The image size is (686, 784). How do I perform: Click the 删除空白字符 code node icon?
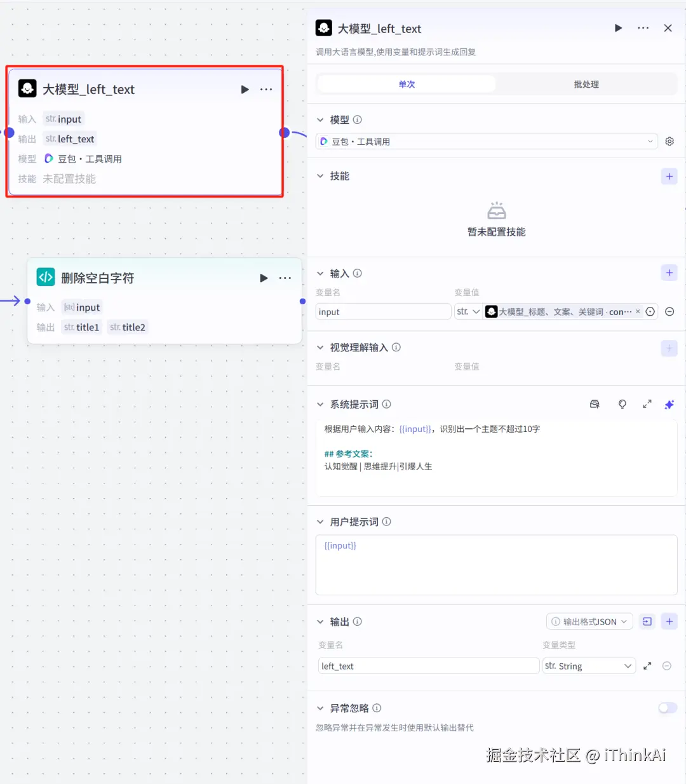tap(46, 278)
